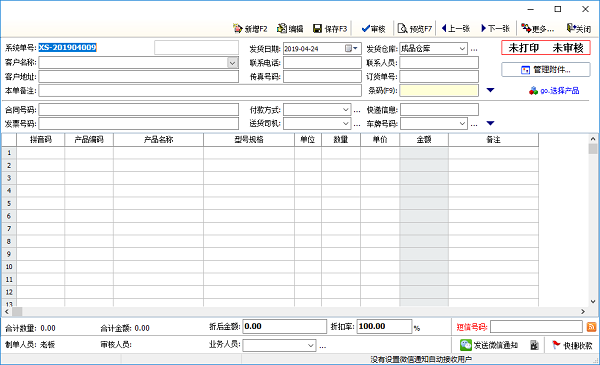The image size is (600, 365).
Task: Click the small icon after 发送微信通知
Action: 535,345
